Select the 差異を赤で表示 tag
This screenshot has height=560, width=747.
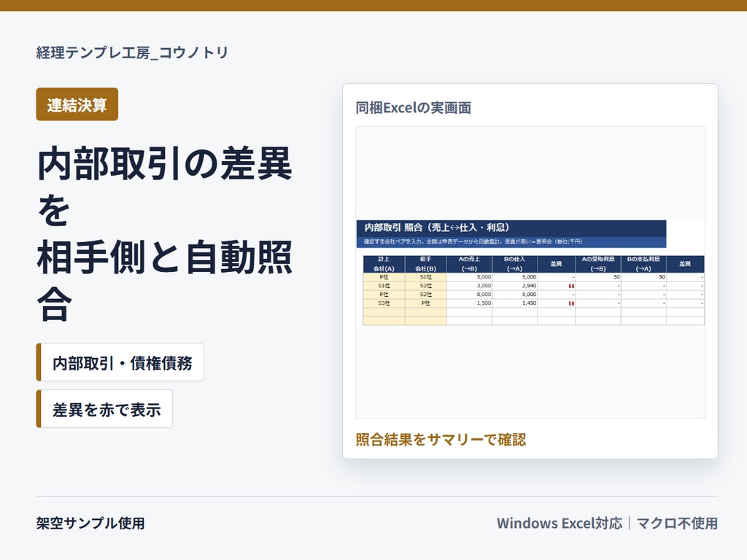click(104, 408)
